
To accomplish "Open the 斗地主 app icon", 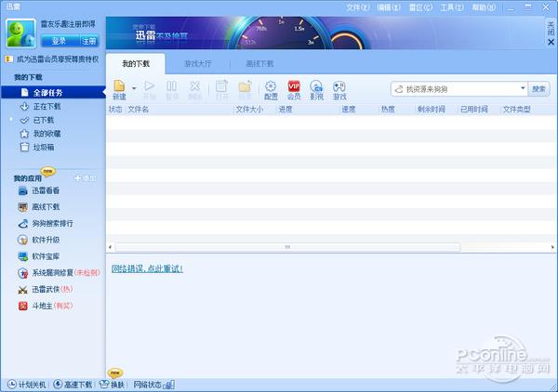I will point(22,306).
